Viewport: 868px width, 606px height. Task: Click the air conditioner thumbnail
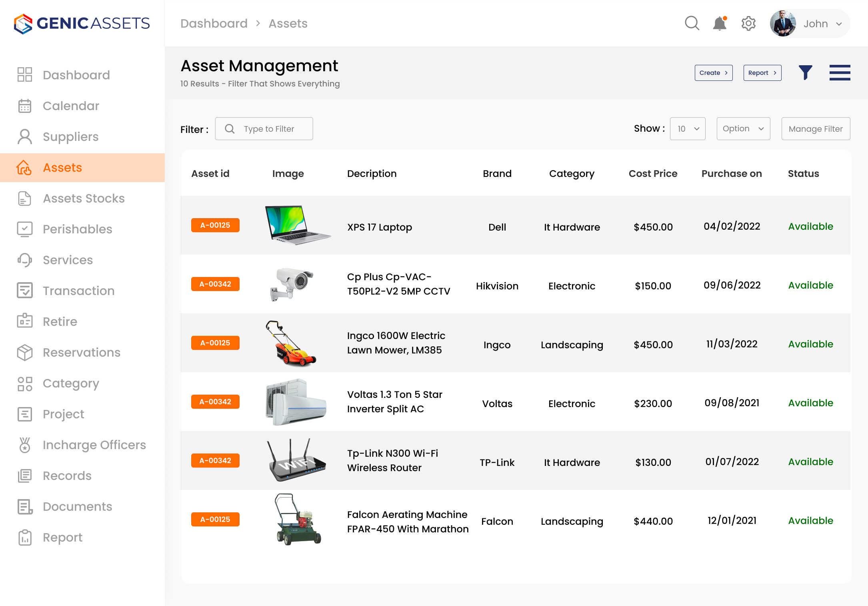pyautogui.click(x=296, y=402)
